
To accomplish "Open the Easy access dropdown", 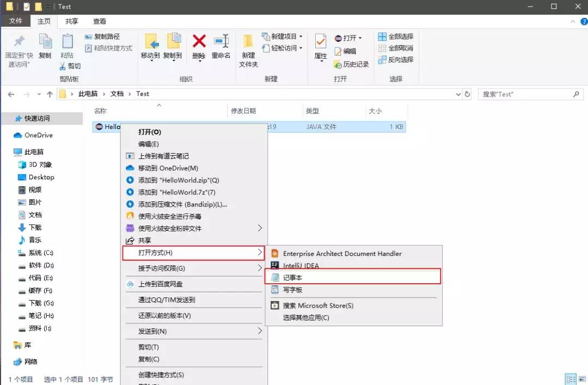I will click(x=282, y=48).
